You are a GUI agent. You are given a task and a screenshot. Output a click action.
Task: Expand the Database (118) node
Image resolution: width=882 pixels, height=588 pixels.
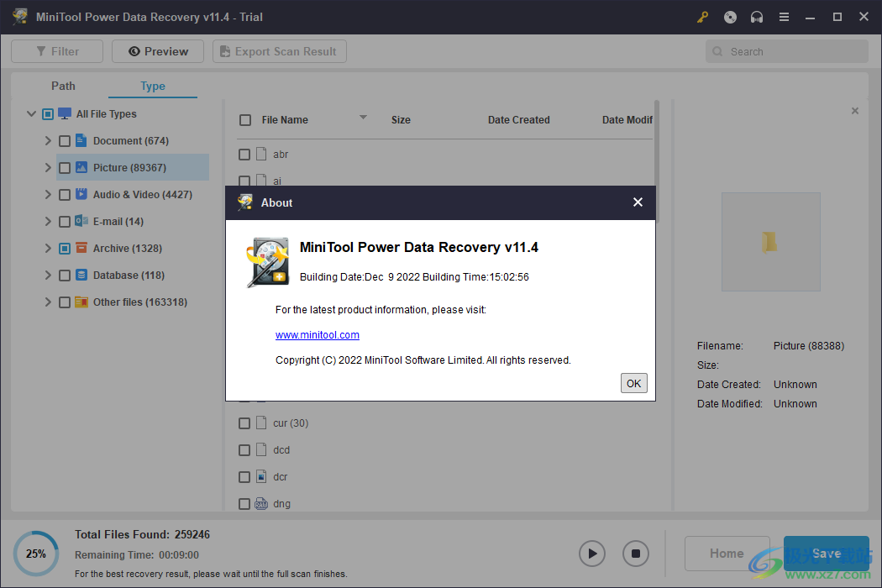pos(48,275)
